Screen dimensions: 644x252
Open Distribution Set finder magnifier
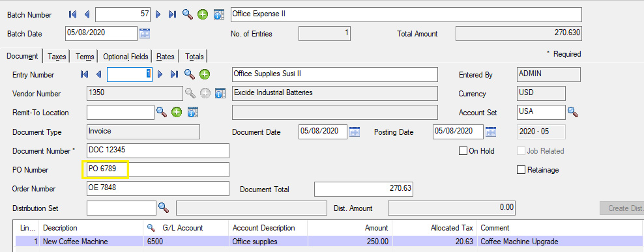click(164, 208)
